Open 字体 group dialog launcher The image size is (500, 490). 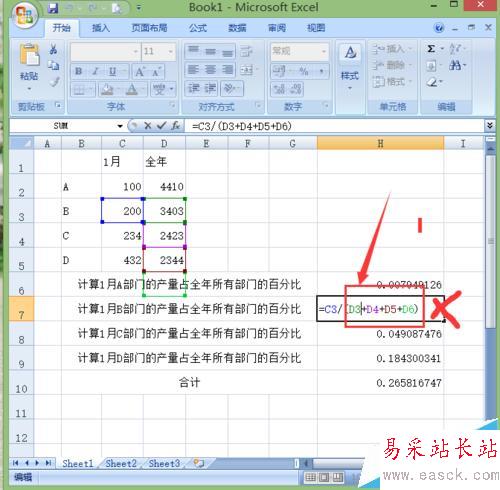pyautogui.click(x=172, y=105)
